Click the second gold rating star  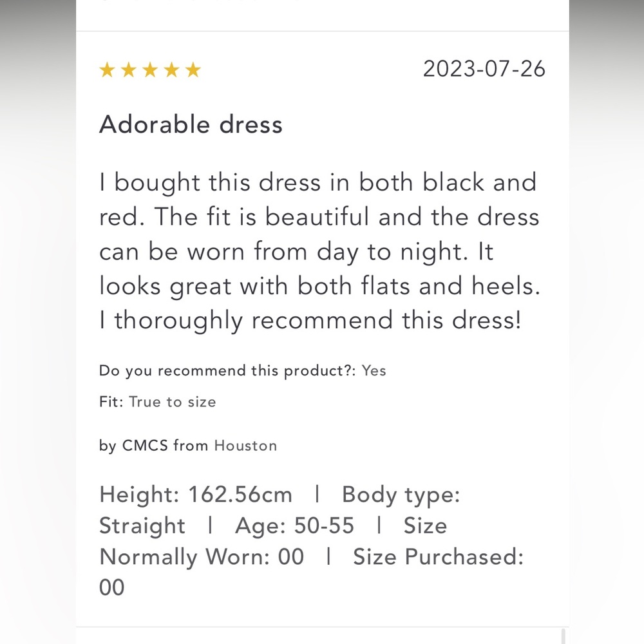(129, 70)
